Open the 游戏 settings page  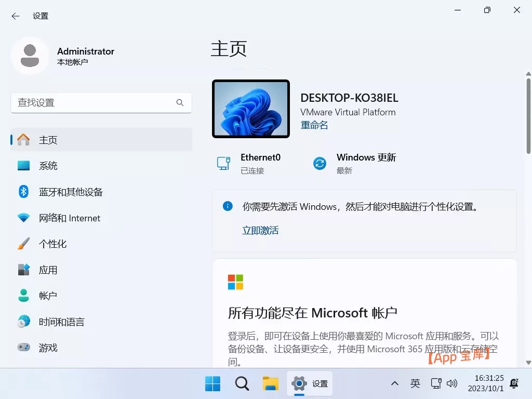pos(48,347)
